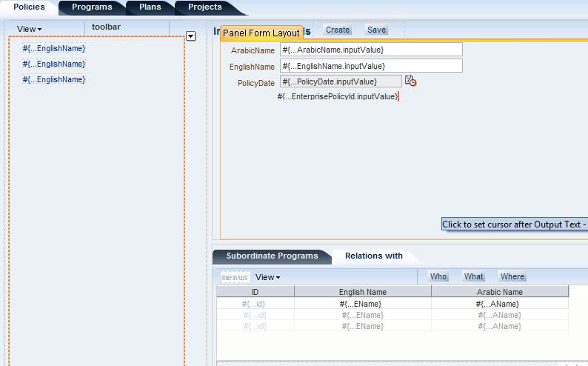The height and width of the screenshot is (366, 588).
Task: Select the Relations with tab
Action: click(x=374, y=256)
